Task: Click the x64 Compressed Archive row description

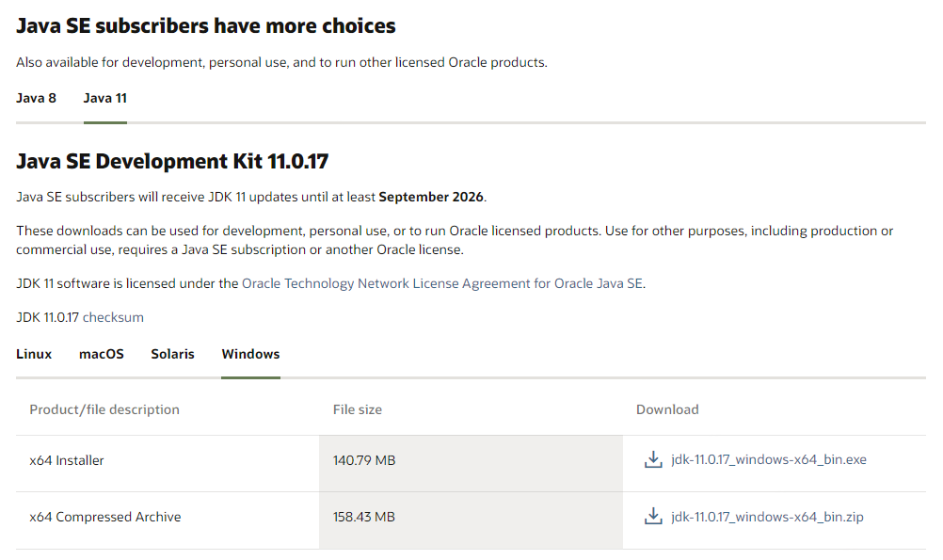Action: click(x=105, y=517)
